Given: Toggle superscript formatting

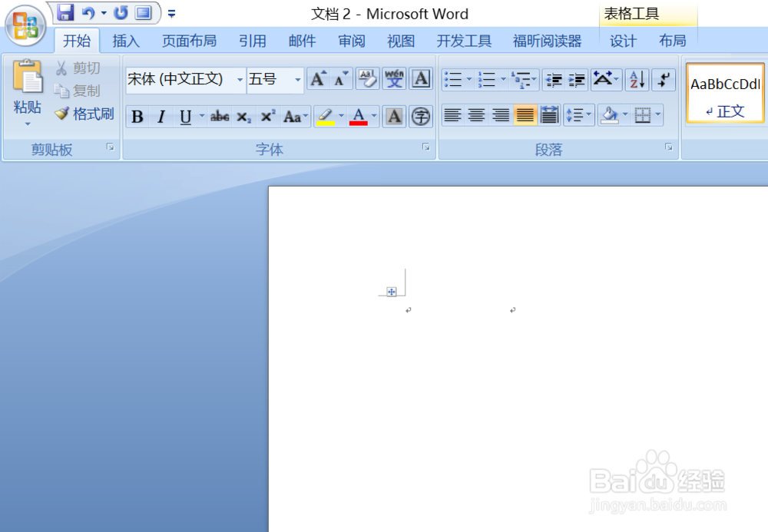Looking at the screenshot, I should click(268, 117).
